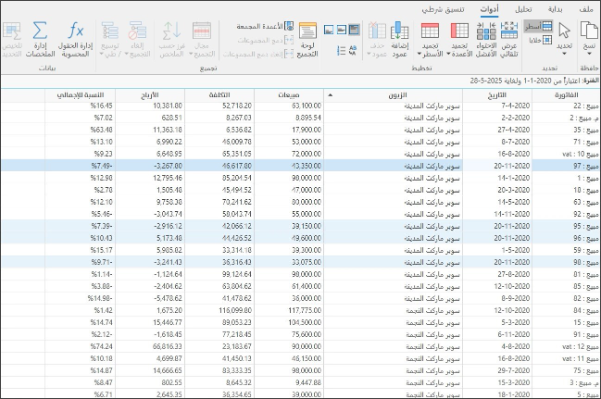This screenshot has width=601, height=399.
Task: Toggle Cells (خلايا) selection mode
Action: pyautogui.click(x=540, y=40)
